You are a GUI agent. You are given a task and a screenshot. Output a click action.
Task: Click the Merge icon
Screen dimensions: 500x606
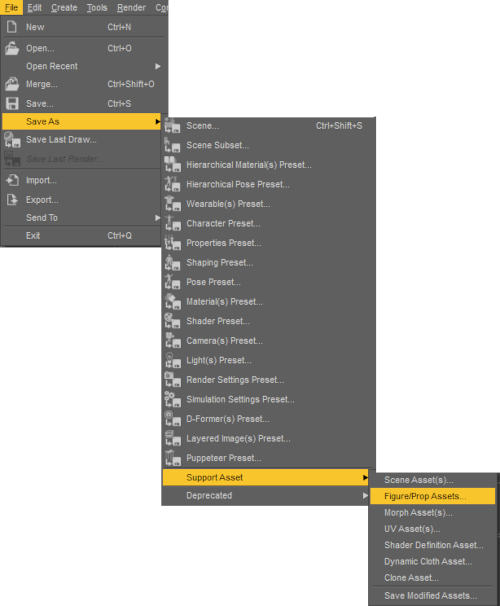[12, 84]
